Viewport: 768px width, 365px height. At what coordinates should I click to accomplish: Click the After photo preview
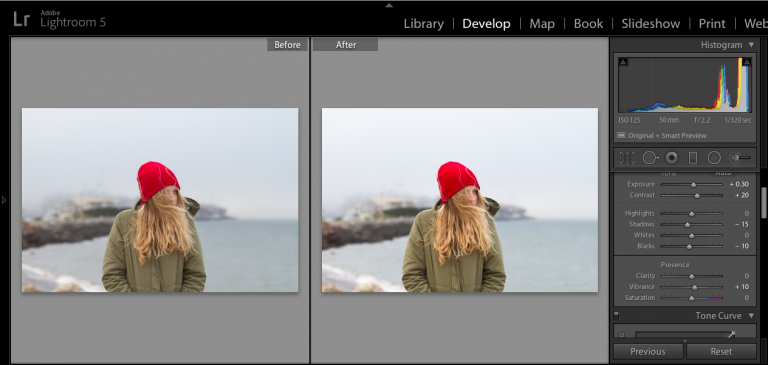(460, 200)
